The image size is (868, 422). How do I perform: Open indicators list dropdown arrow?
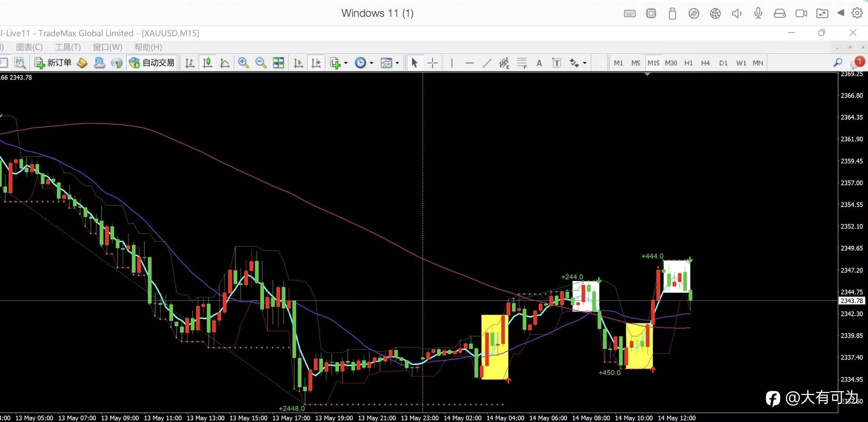coord(346,63)
